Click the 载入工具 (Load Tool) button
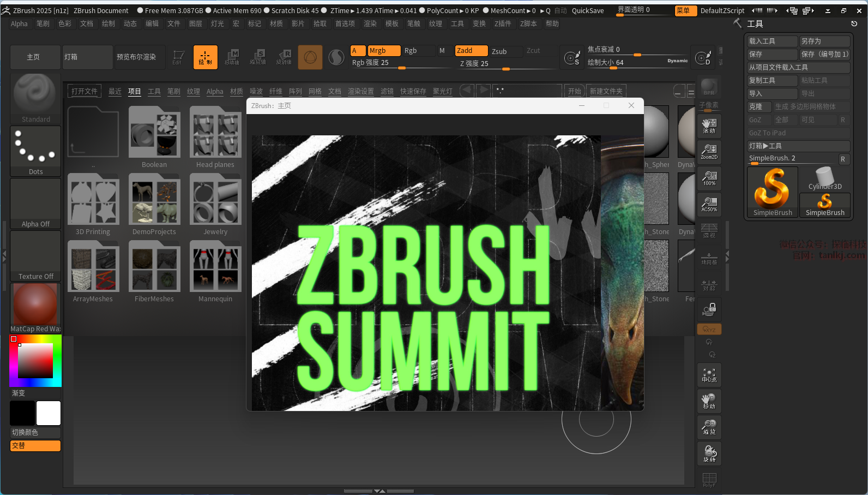This screenshot has height=495, width=868. [771, 41]
